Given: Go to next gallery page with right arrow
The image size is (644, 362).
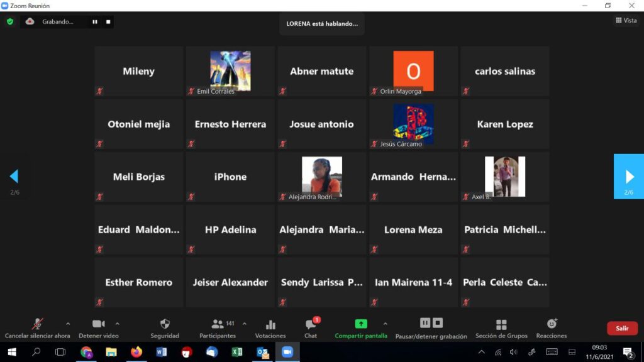Looking at the screenshot, I should pyautogui.click(x=629, y=176).
